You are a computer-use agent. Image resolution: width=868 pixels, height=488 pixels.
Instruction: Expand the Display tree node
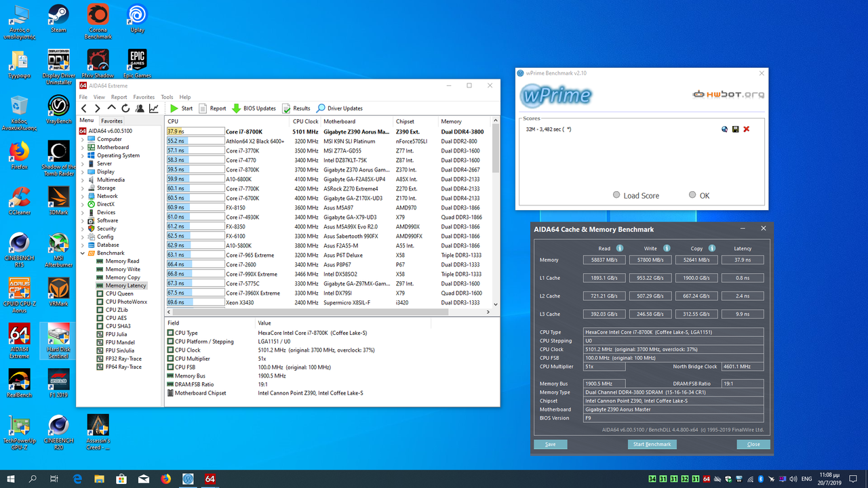tap(83, 171)
